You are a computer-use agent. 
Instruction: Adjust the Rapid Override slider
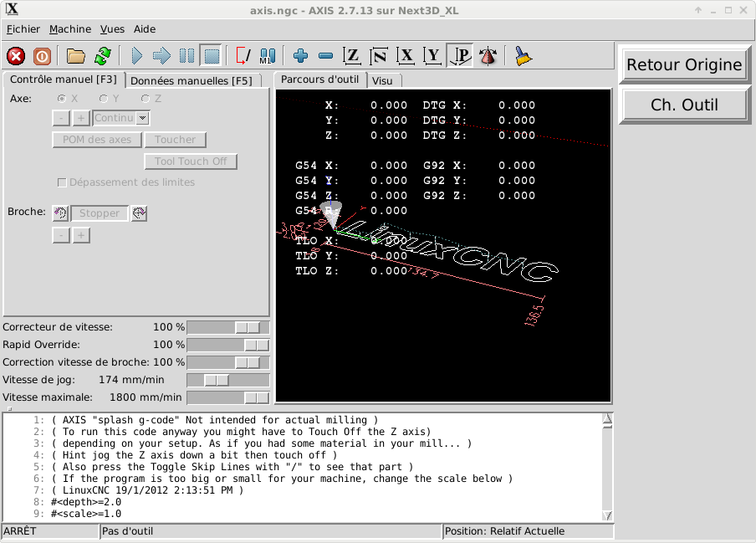pos(228,345)
